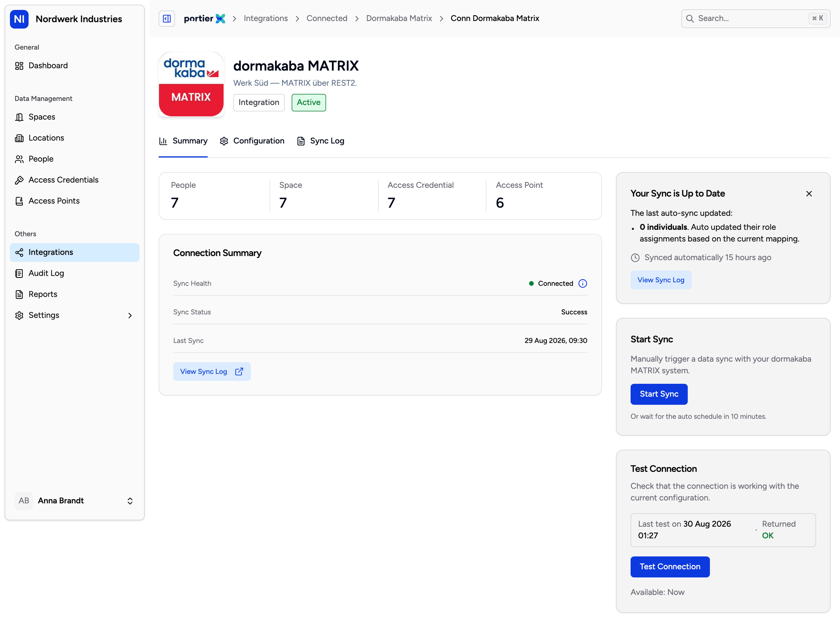This screenshot has width=840, height=627.
Task: Click the Settings gear icon in sidebar
Action: (19, 316)
